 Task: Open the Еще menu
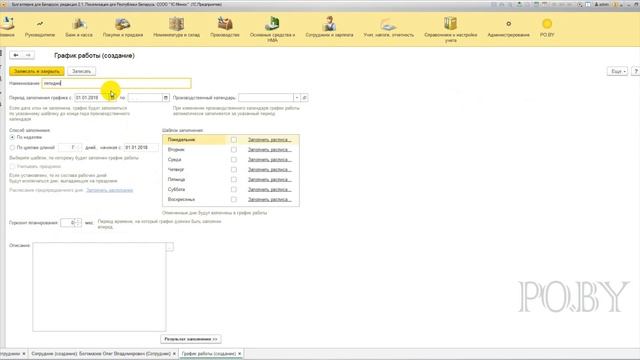[x=617, y=71]
